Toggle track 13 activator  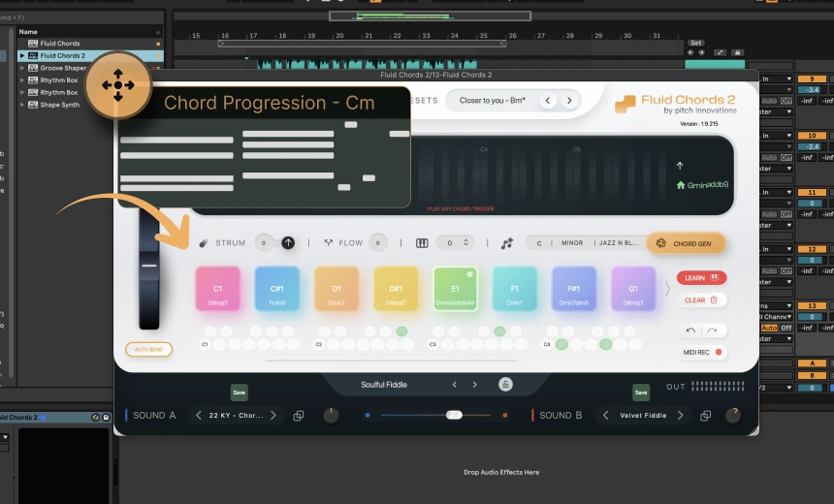(x=812, y=305)
